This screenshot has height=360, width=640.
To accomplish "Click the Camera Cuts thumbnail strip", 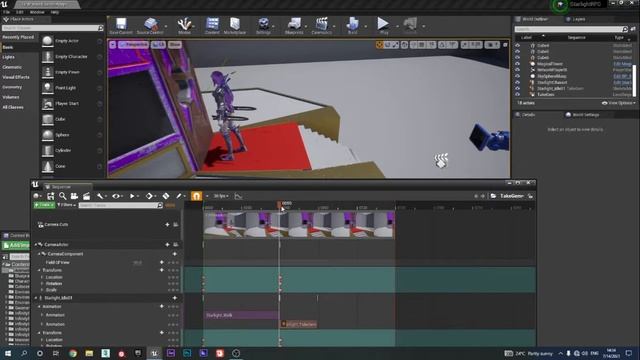I will pyautogui.click(x=299, y=224).
